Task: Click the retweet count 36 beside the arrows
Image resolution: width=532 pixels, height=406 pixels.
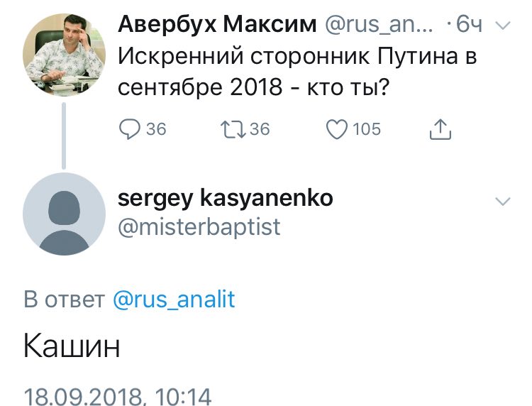Action: click(260, 128)
